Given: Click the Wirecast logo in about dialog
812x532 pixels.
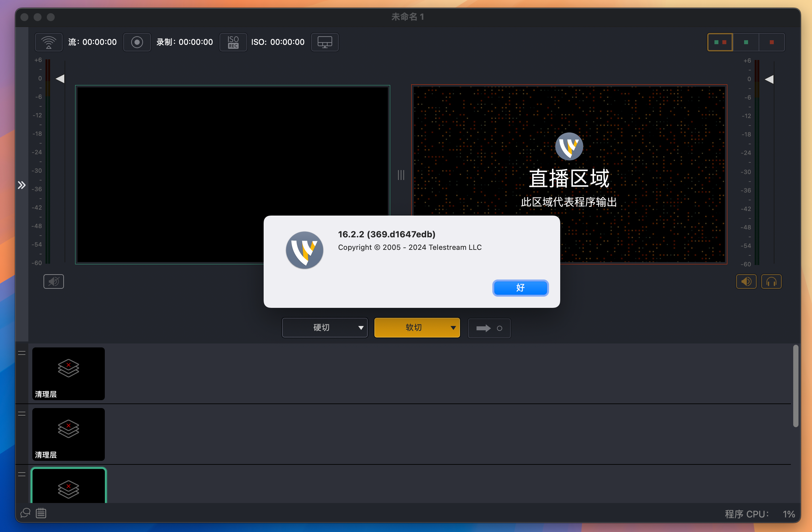Looking at the screenshot, I should (x=304, y=250).
